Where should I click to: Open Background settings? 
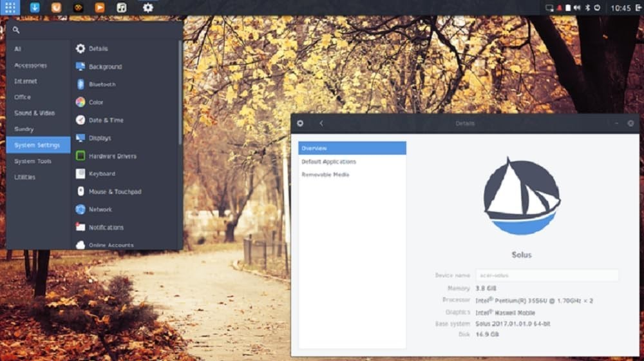coord(126,66)
